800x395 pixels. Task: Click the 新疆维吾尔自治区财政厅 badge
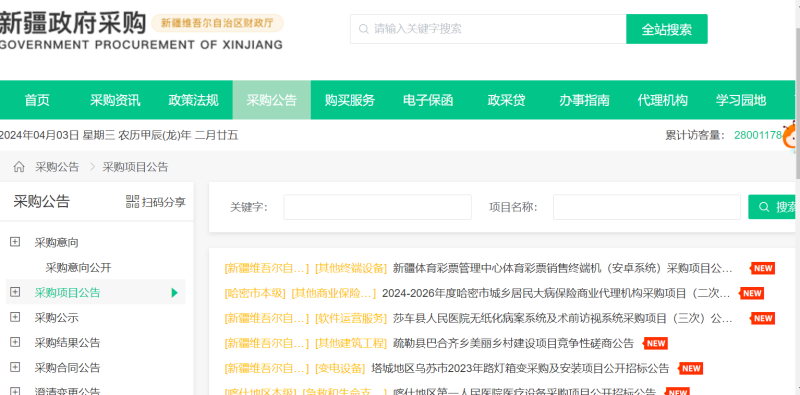tap(217, 23)
